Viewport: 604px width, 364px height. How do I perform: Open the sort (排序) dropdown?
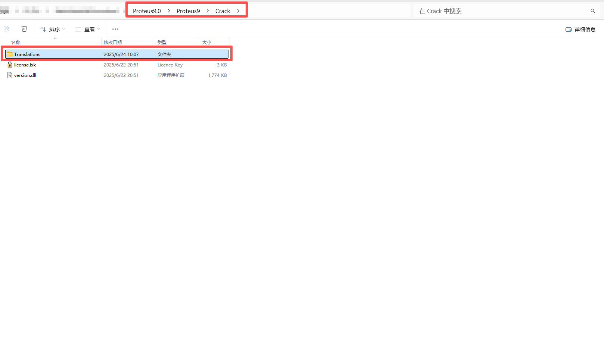(53, 29)
